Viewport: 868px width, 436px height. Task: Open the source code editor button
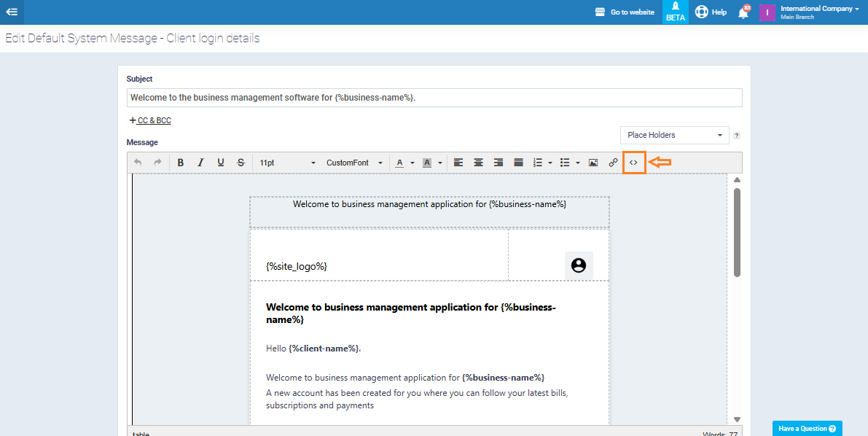[x=633, y=163]
